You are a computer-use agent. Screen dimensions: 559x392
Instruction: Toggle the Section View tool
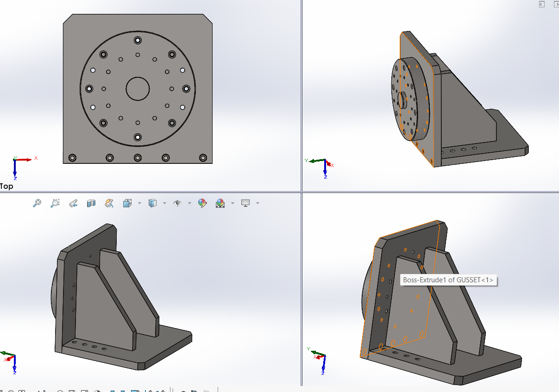click(x=91, y=203)
